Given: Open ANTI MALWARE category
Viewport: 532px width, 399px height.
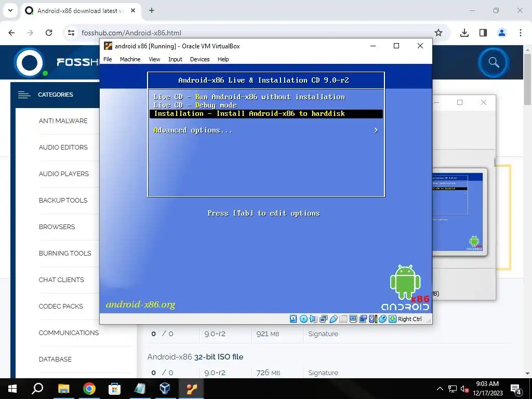Looking at the screenshot, I should tap(63, 121).
